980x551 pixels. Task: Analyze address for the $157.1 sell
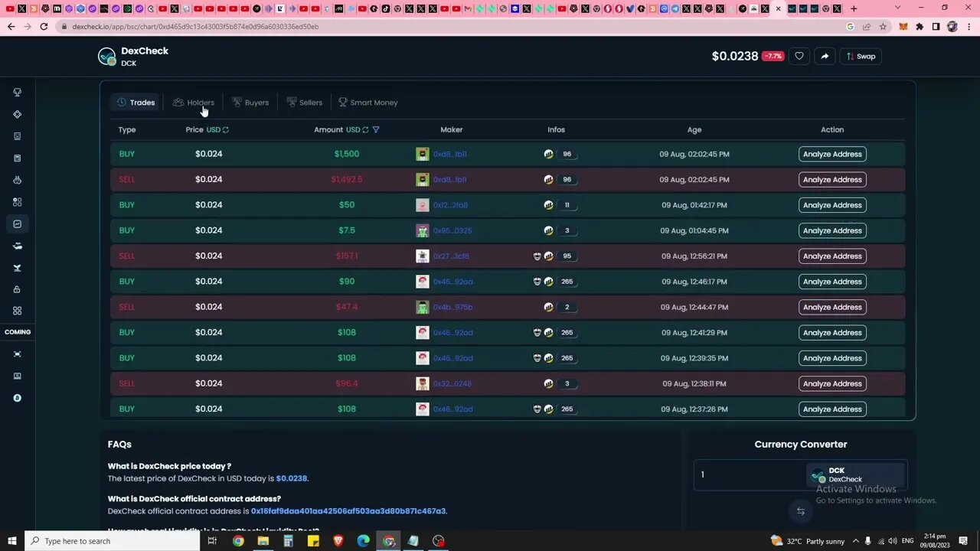click(832, 256)
